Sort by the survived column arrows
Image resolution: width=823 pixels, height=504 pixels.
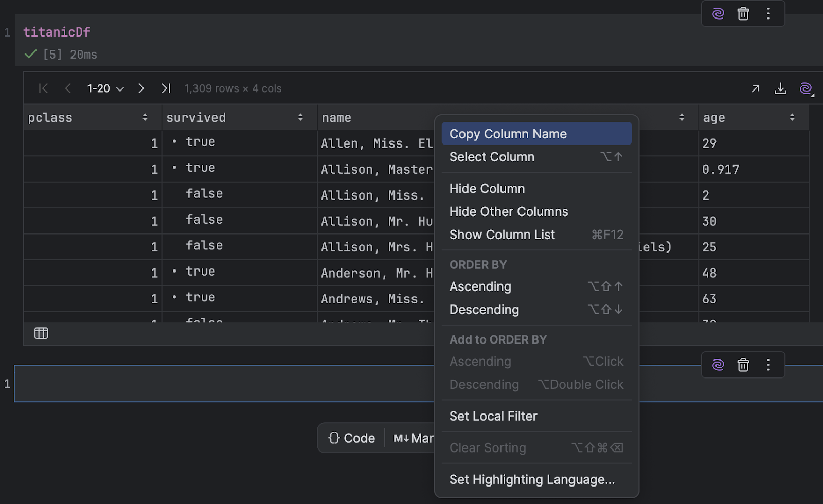click(x=300, y=117)
